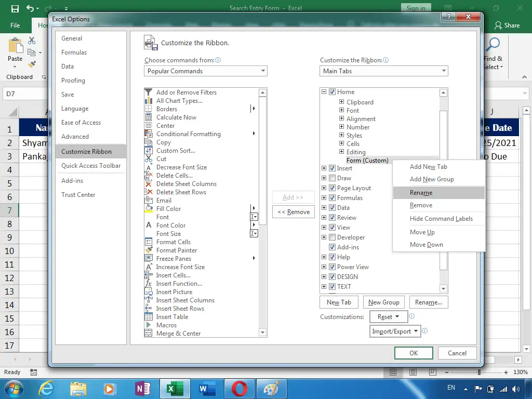Click the Help question mark in dialog title bar
The image size is (532, 399).
(x=449, y=17)
